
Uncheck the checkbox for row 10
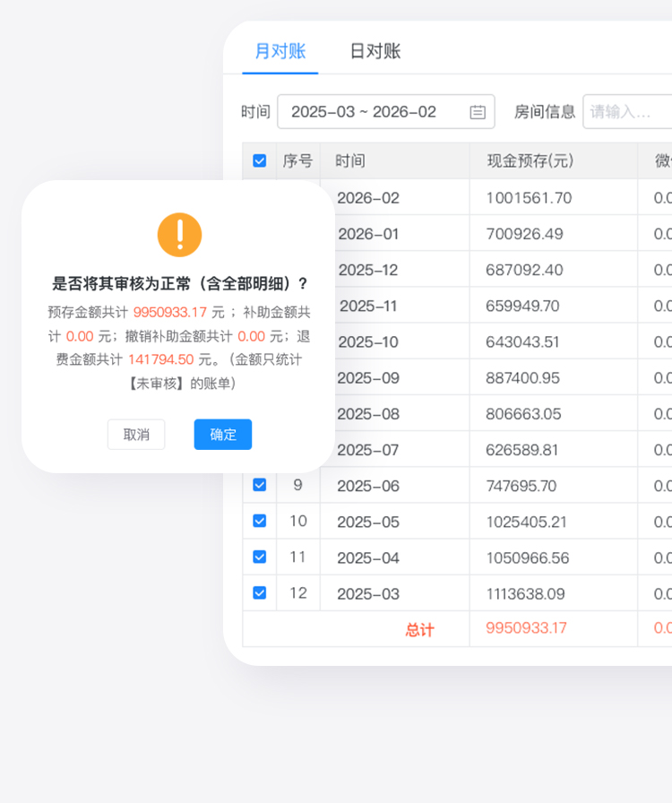pos(260,521)
